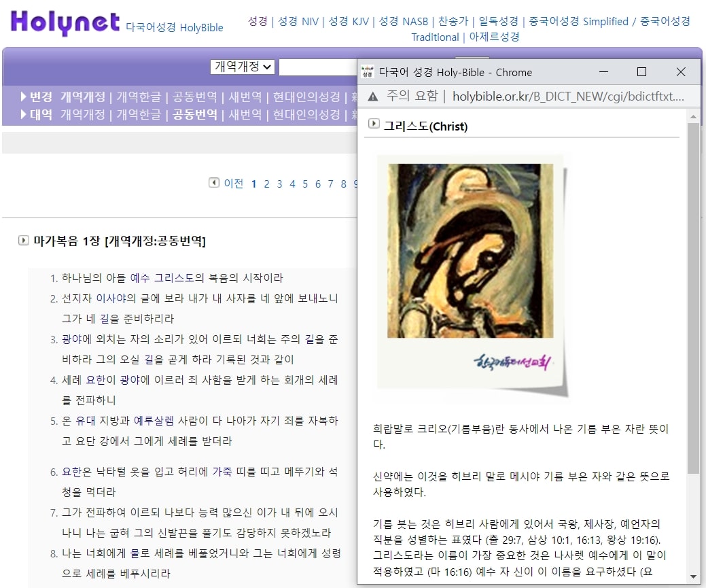Click the popup window's favicon icon
706x588 pixels.
point(368,71)
